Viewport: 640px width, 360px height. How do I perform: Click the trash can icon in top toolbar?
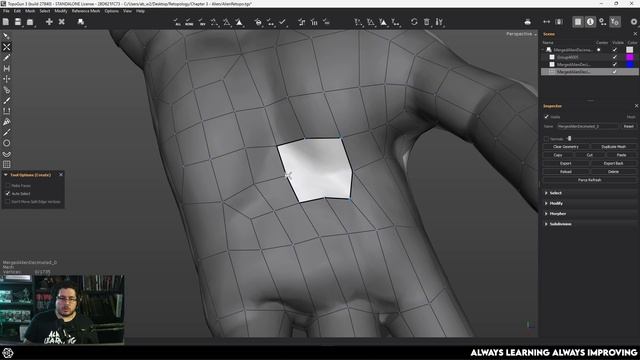427,22
